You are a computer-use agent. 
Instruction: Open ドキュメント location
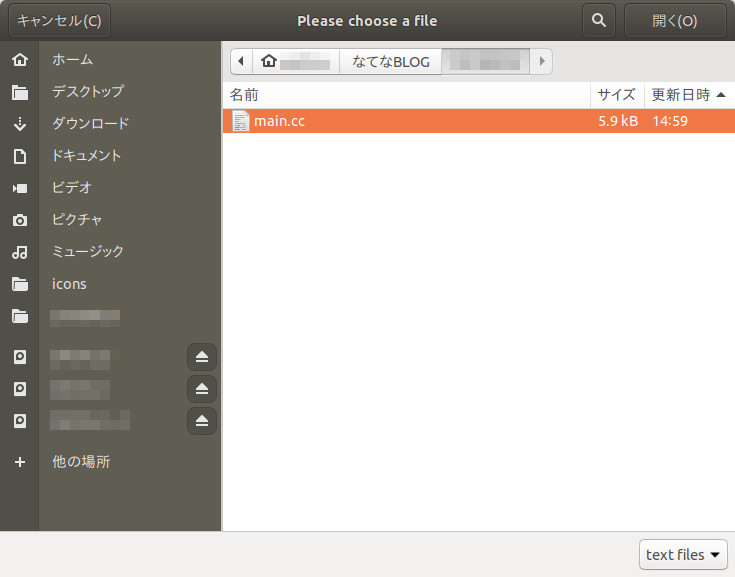point(86,156)
